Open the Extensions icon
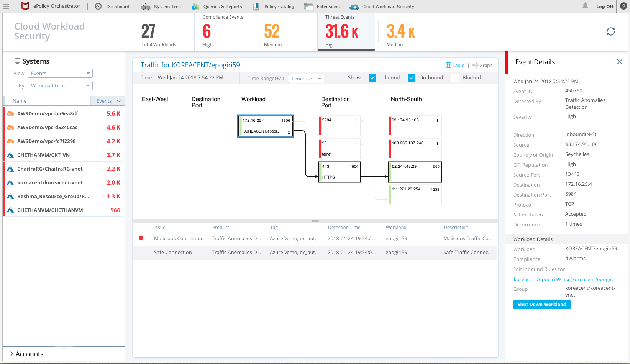The width and height of the screenshot is (630, 364). pos(309,6)
